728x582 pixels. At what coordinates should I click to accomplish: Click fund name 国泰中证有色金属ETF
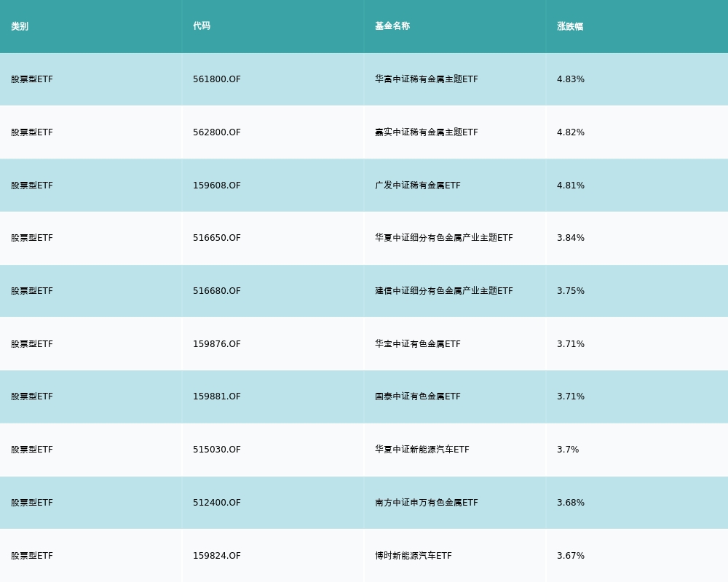pos(418,396)
